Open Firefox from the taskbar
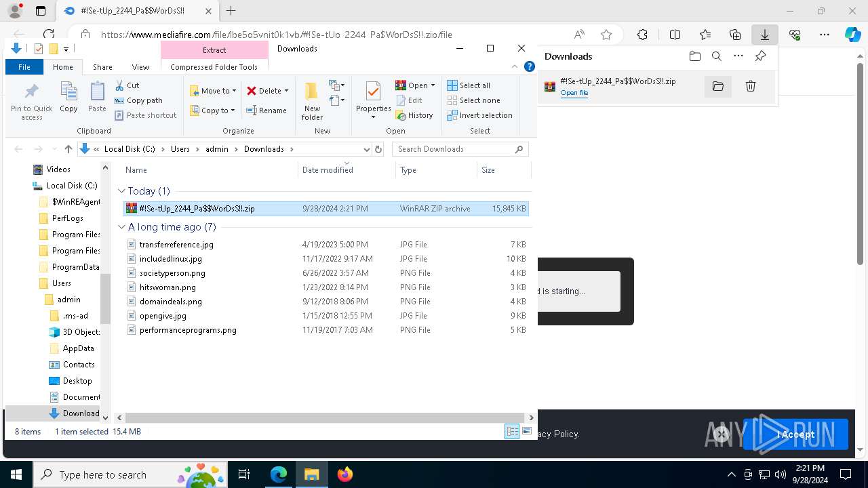This screenshot has width=868, height=488. tap(345, 474)
